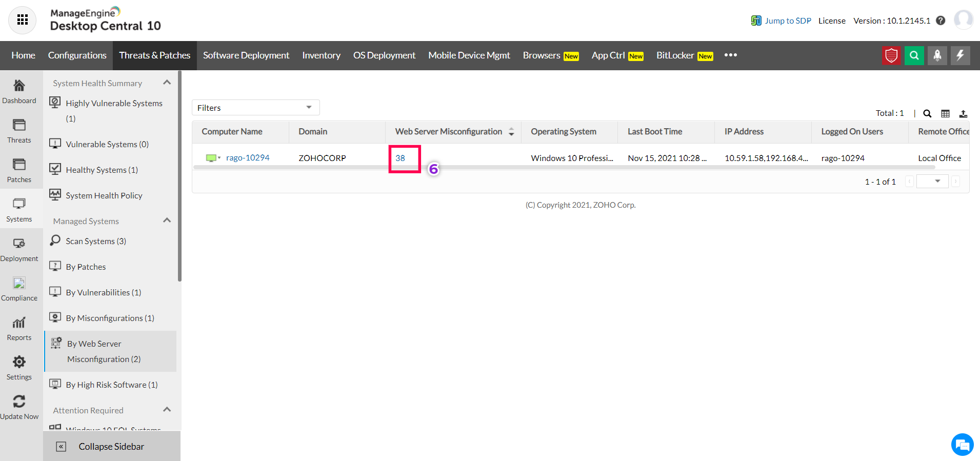This screenshot has width=980, height=461.
Task: Click the Collapse Sidebar button
Action: pos(112,446)
